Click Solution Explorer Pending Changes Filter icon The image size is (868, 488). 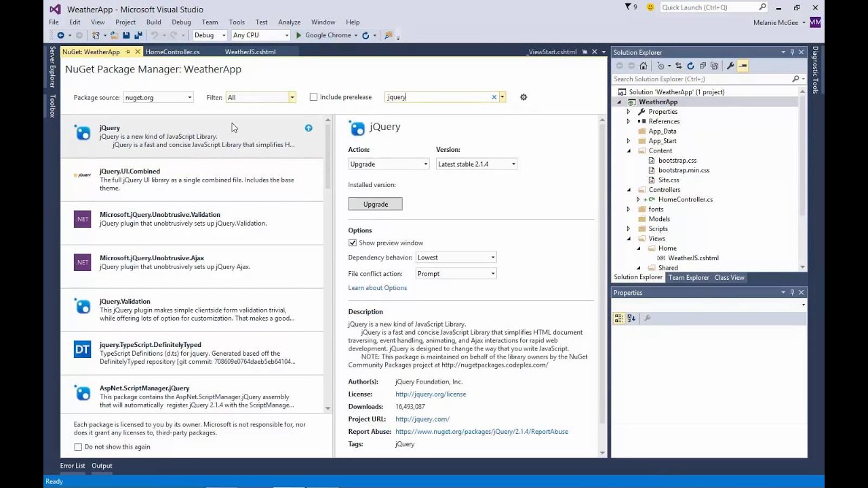pyautogui.click(x=662, y=66)
